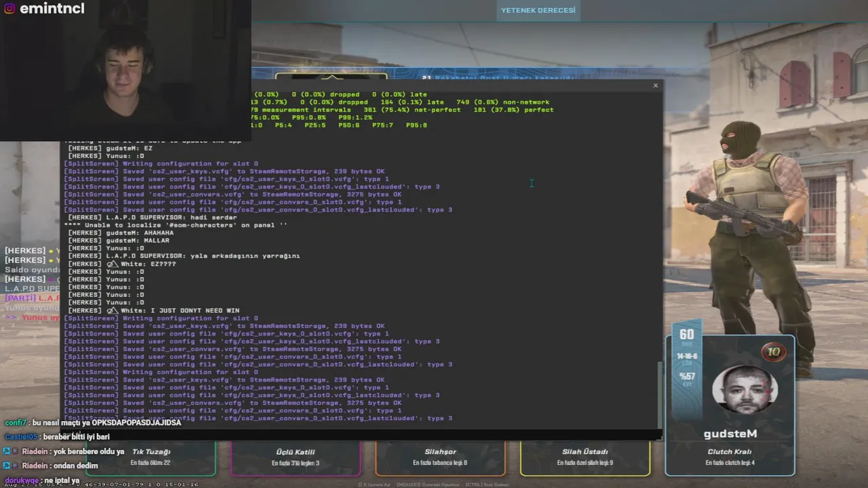Image resolution: width=868 pixels, height=488 pixels.
Task: Click chat message 'beraber bitti iyi bari'
Action: [x=76, y=437]
